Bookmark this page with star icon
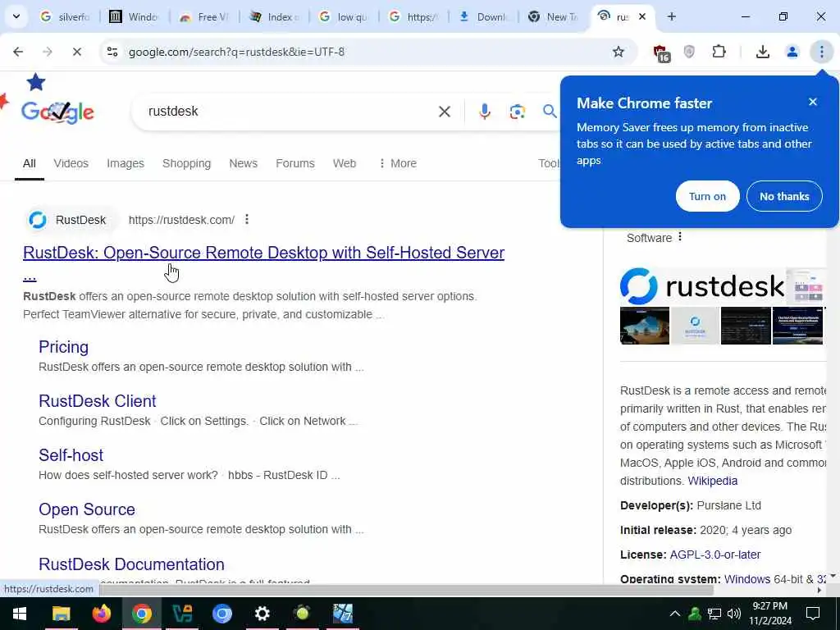Viewport: 840px width, 630px height. 619,52
